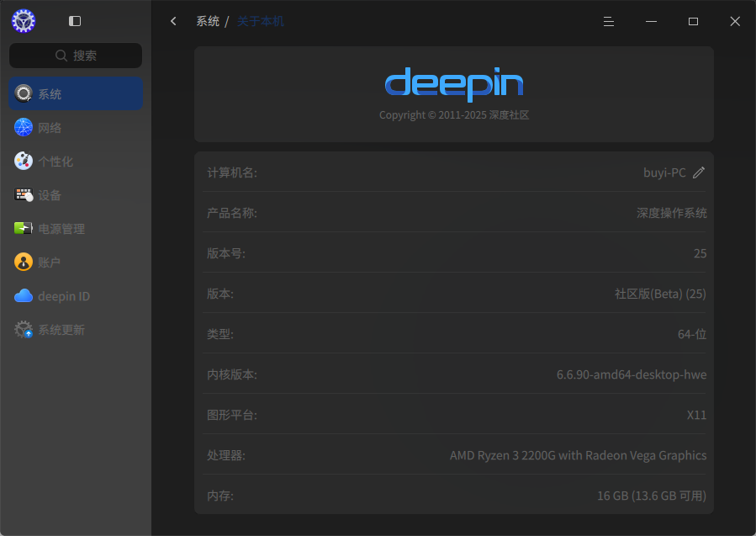Maximize the Control Center window
756x536 pixels.
[693, 21]
